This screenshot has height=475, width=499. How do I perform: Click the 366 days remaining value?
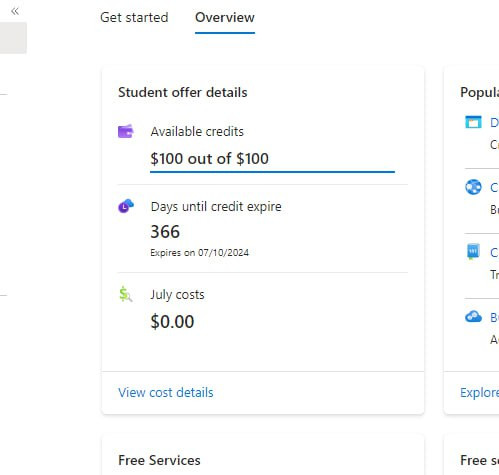point(165,232)
